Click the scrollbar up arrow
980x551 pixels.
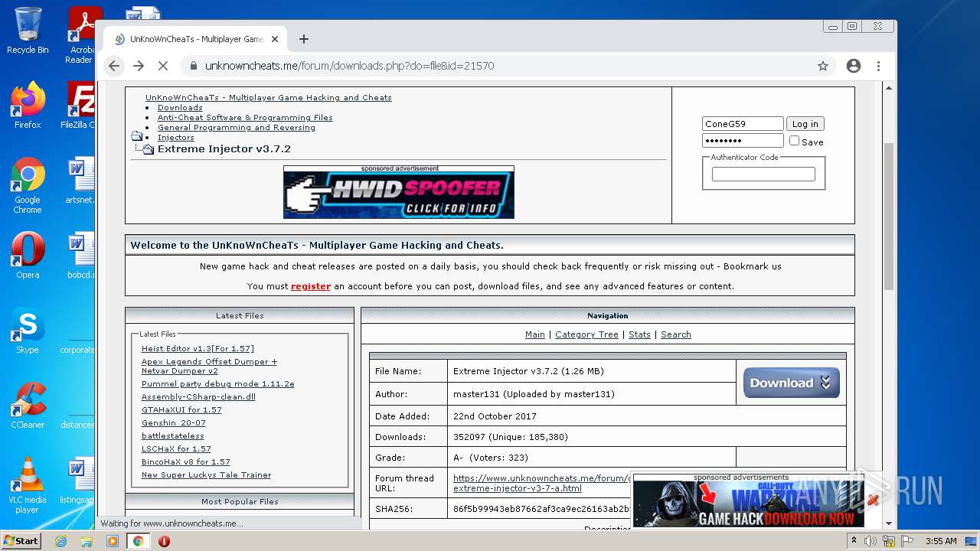click(889, 88)
